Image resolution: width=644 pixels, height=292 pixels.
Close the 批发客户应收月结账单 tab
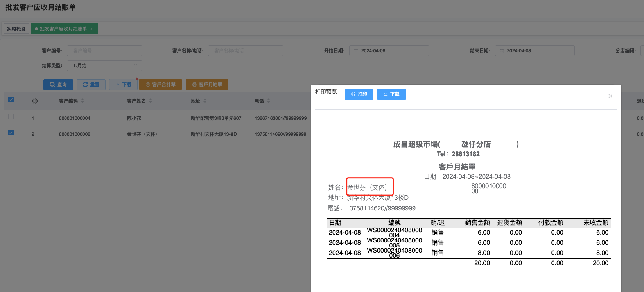tap(91, 29)
